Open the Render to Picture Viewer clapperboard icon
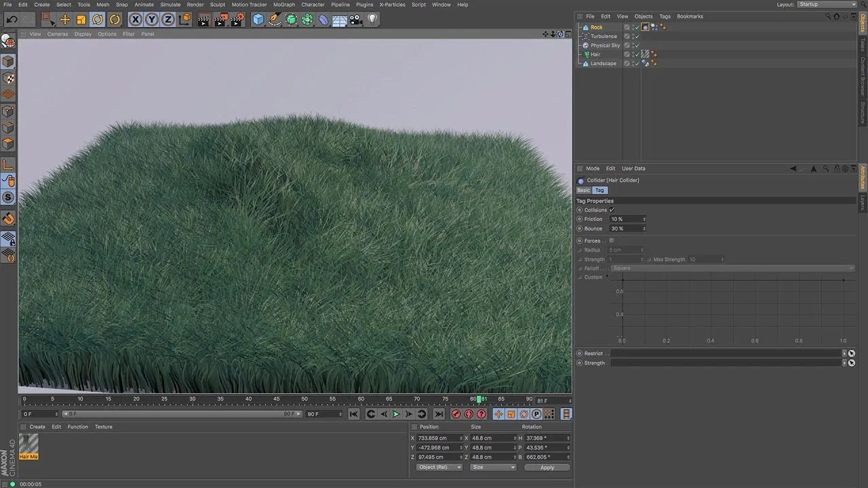 tap(220, 20)
